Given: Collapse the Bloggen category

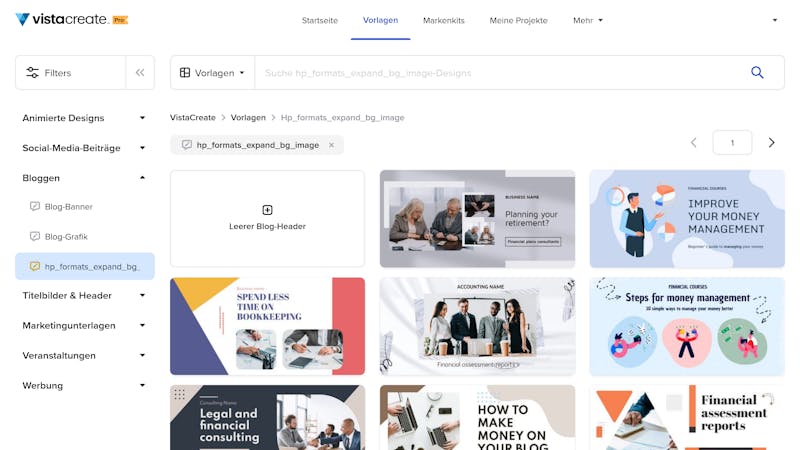Looking at the screenshot, I should [142, 178].
